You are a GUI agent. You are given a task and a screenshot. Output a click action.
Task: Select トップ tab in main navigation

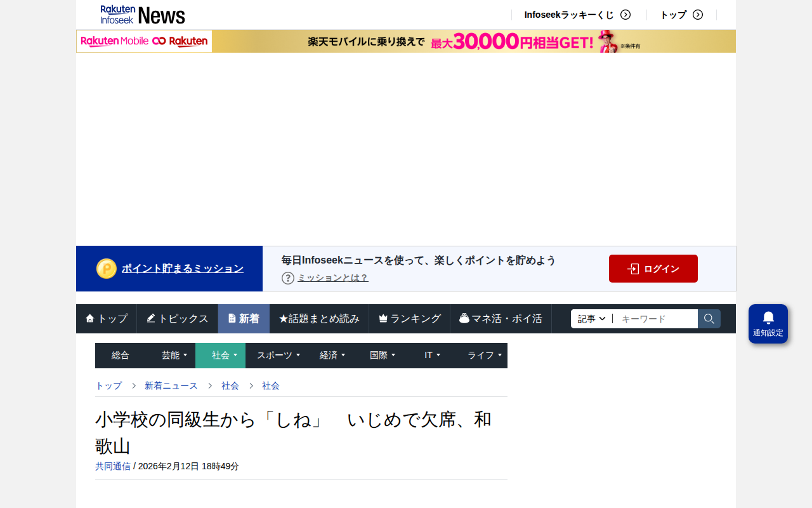click(x=107, y=319)
